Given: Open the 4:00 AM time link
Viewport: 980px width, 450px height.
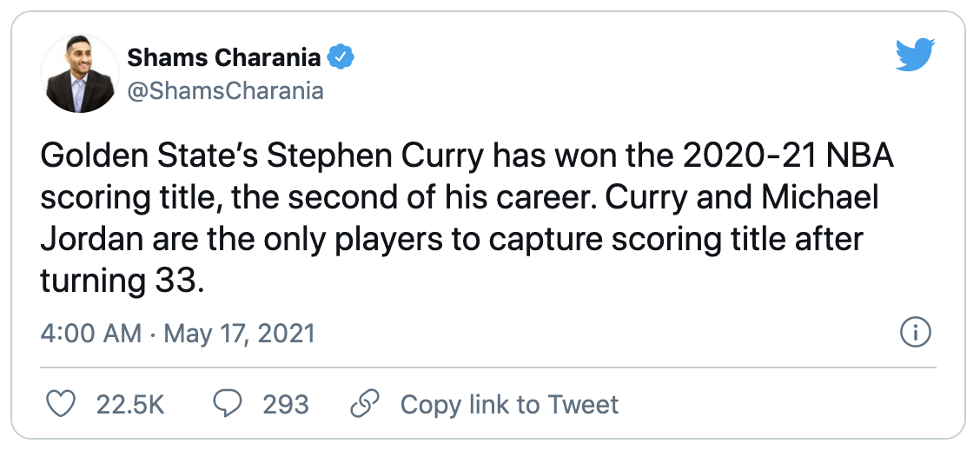Looking at the screenshot, I should coord(91,334).
